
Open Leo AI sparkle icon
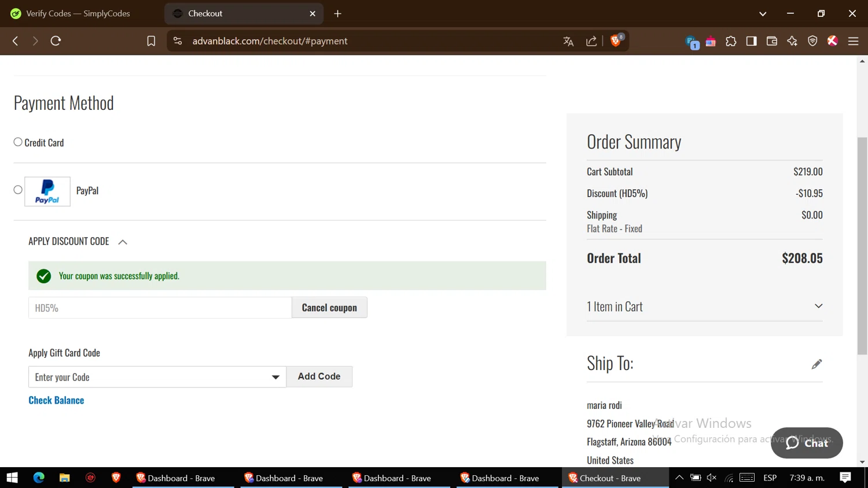point(792,41)
